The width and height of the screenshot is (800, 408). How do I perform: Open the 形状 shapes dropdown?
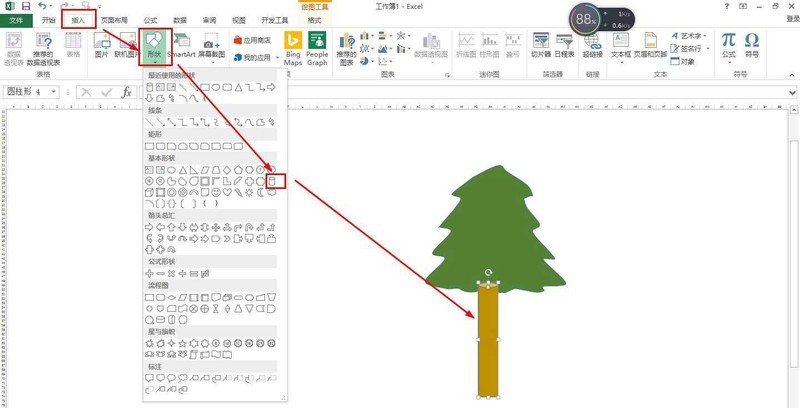point(155,47)
